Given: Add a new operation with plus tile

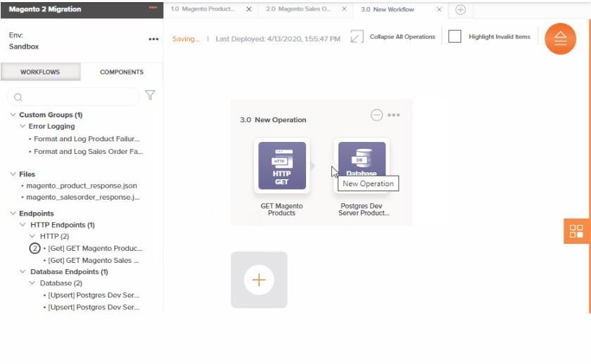Looking at the screenshot, I should click(259, 280).
